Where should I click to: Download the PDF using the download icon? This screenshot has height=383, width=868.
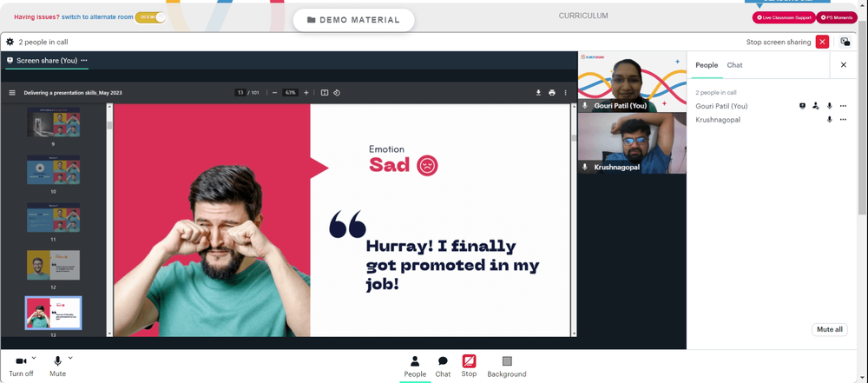tap(538, 93)
